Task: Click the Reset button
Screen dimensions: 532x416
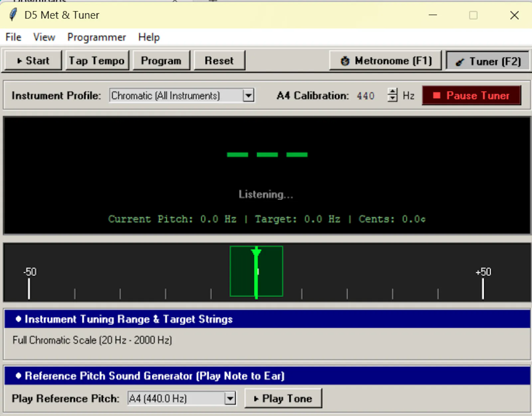Action: pyautogui.click(x=219, y=61)
